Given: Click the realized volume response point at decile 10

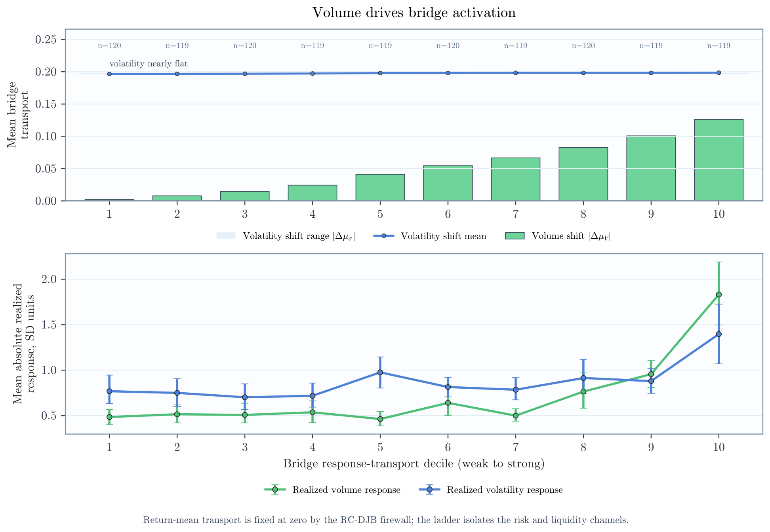Looking at the screenshot, I should coord(719,294).
